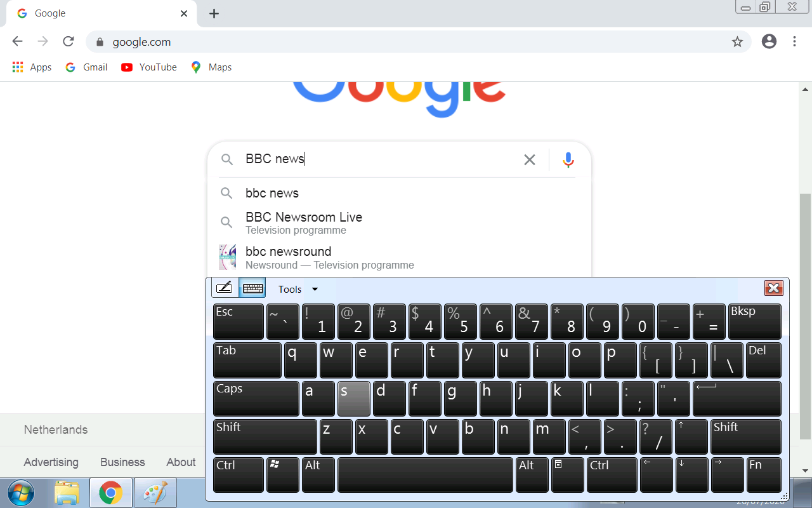Click the Chrome back arrow

17,42
